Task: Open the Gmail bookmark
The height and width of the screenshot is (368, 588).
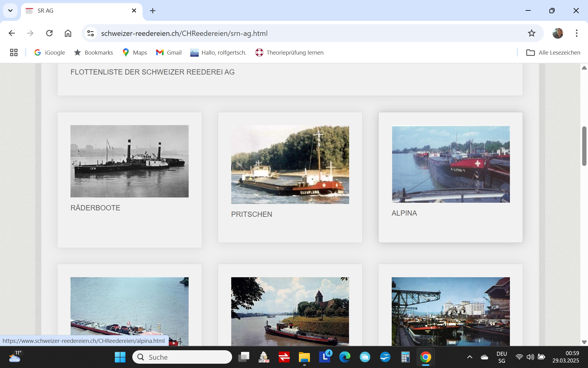Action: 169,53
